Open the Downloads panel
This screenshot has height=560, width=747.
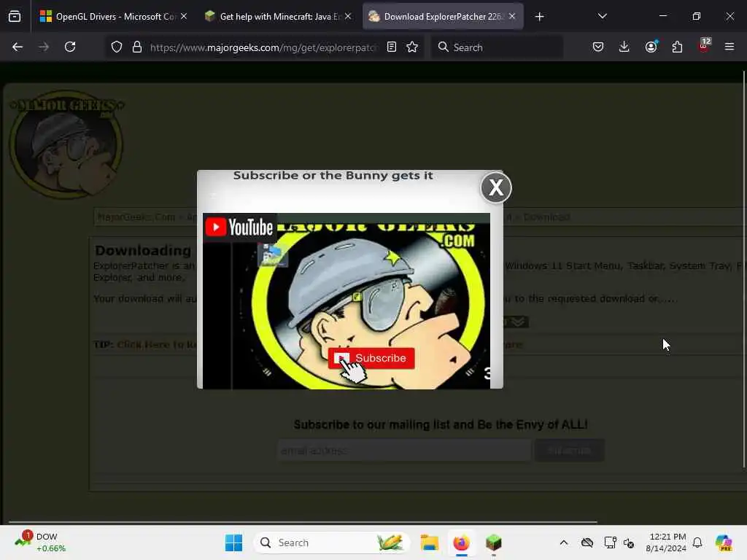click(624, 47)
